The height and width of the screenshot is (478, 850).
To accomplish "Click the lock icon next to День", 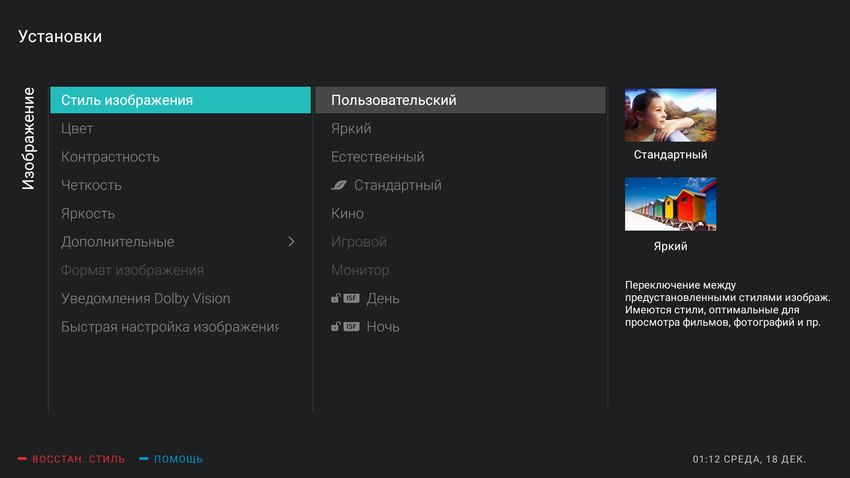I will click(x=336, y=298).
